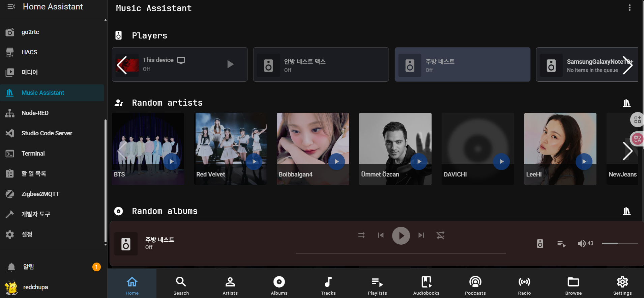The height and width of the screenshot is (298, 644).
Task: Go to the previous track
Action: pyautogui.click(x=381, y=235)
